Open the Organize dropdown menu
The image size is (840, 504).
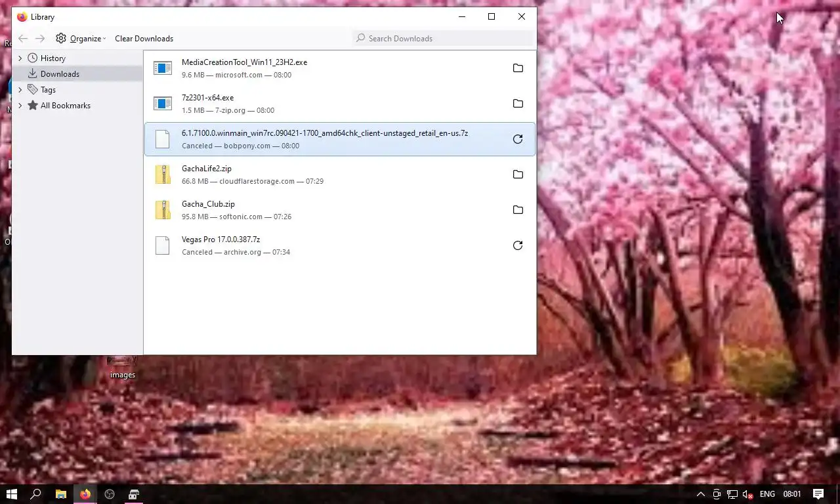pyautogui.click(x=81, y=39)
